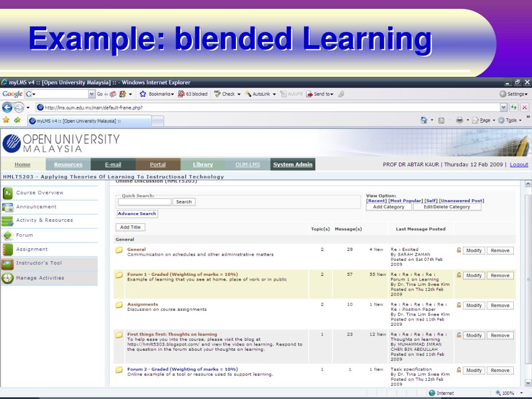Click the browser address bar URL

click(x=268, y=108)
